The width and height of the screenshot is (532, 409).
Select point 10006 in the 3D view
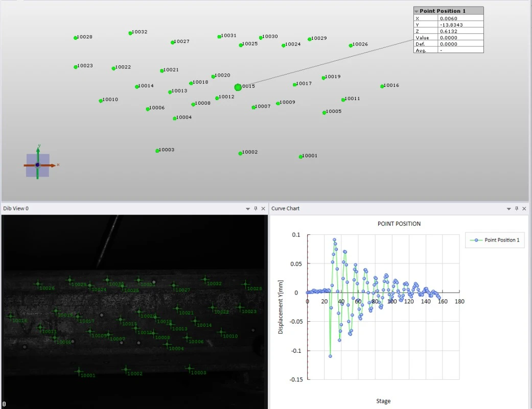(x=148, y=109)
